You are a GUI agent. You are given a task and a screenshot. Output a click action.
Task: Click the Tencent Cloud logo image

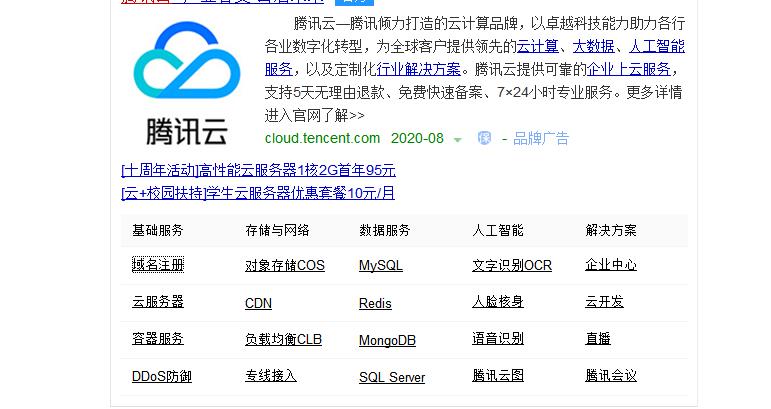[x=187, y=83]
